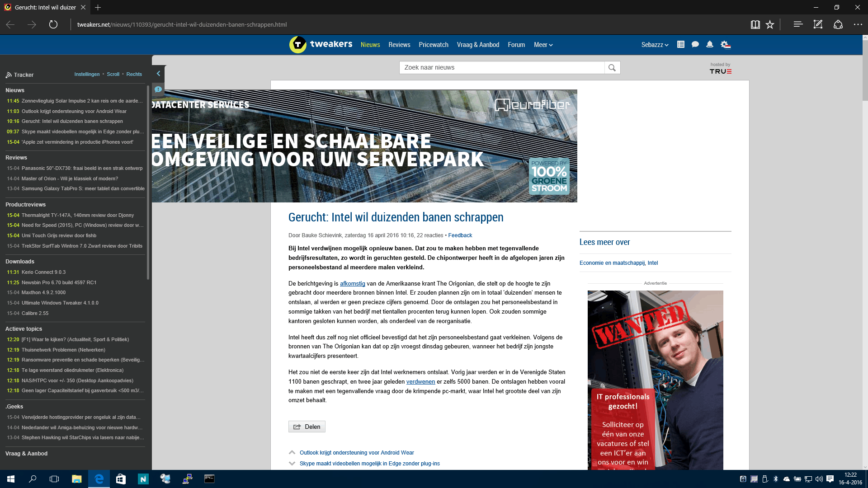Toggle Tracker Scroll option

coord(113,74)
